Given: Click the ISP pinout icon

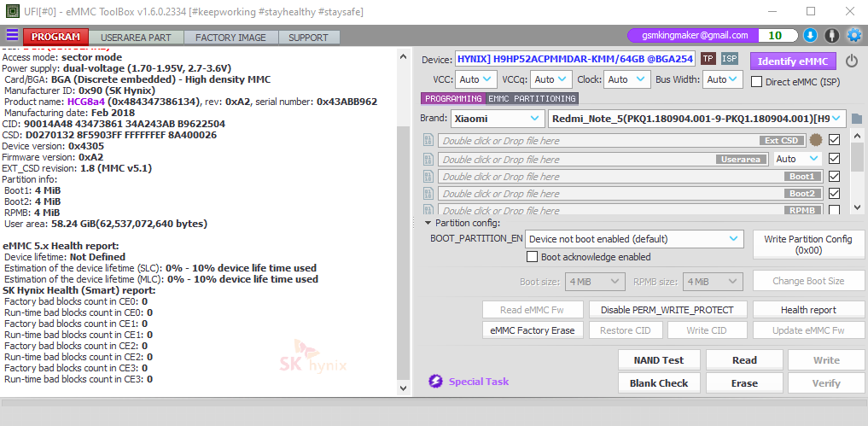Looking at the screenshot, I should click(729, 59).
